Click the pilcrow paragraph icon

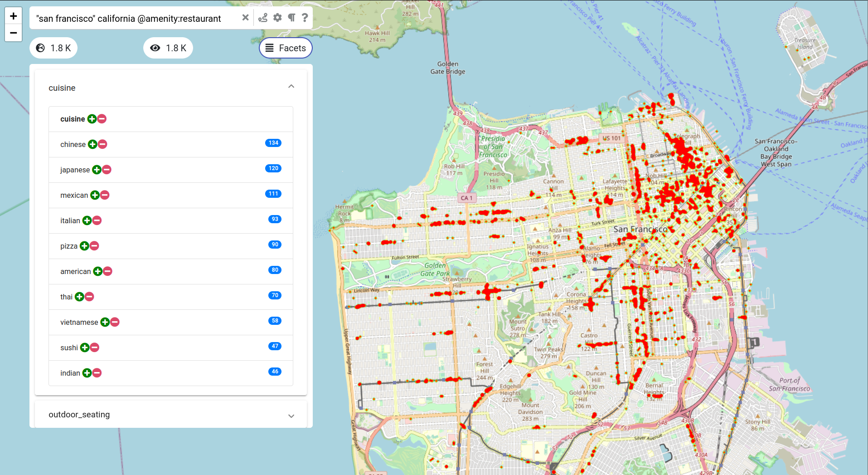(291, 18)
